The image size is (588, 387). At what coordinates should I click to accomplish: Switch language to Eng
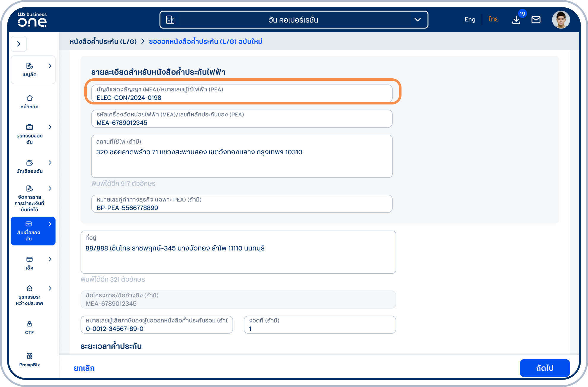(470, 20)
